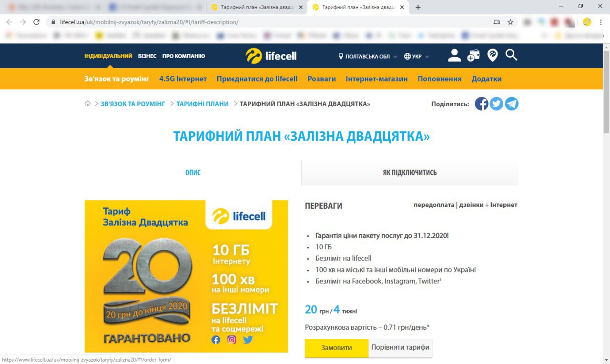
Task: Open Додатки menu
Action: click(487, 79)
